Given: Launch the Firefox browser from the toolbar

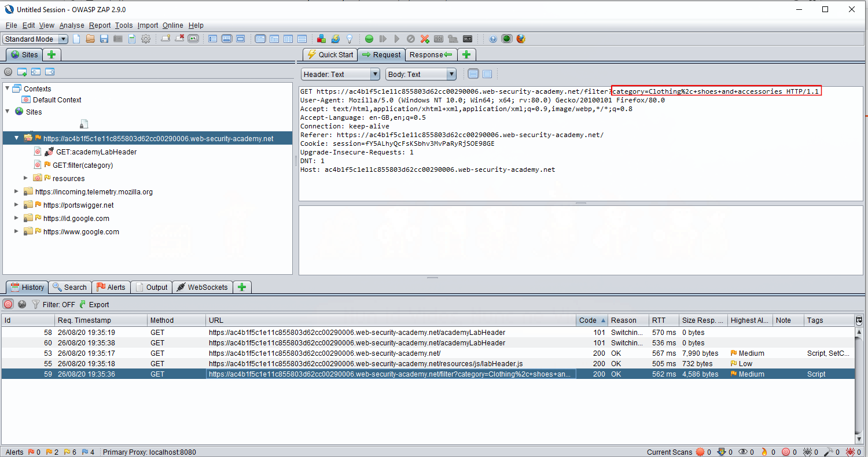Looking at the screenshot, I should (x=521, y=39).
